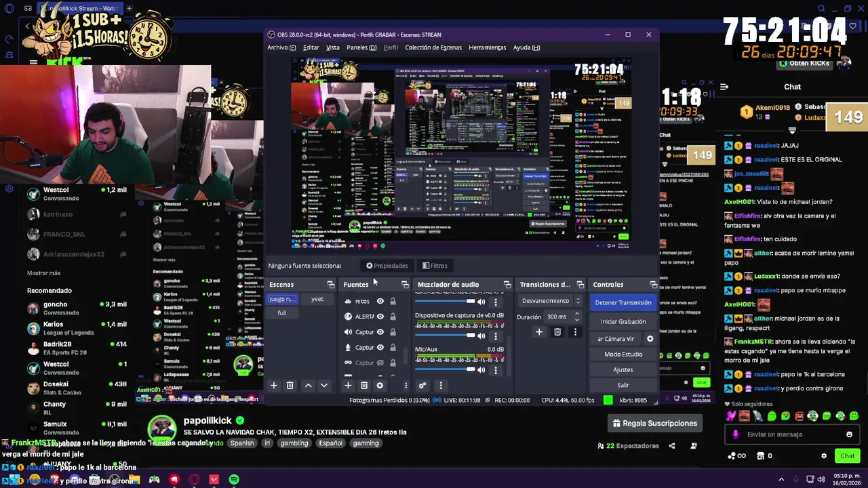Open volume control in system tray
Screen dimensions: 868x488
coord(821,480)
